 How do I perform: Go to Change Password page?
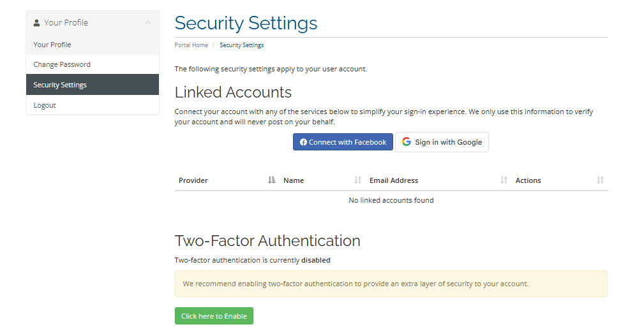pyautogui.click(x=62, y=64)
